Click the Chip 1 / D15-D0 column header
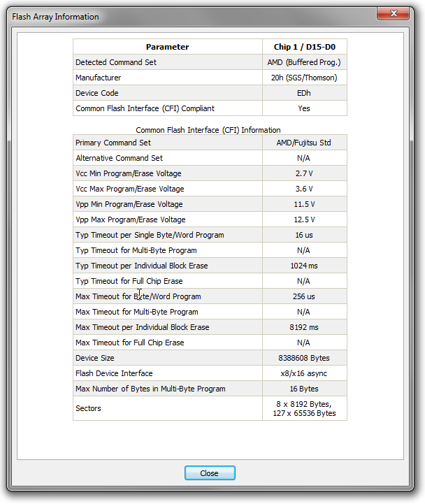The width and height of the screenshot is (425, 504). point(304,47)
